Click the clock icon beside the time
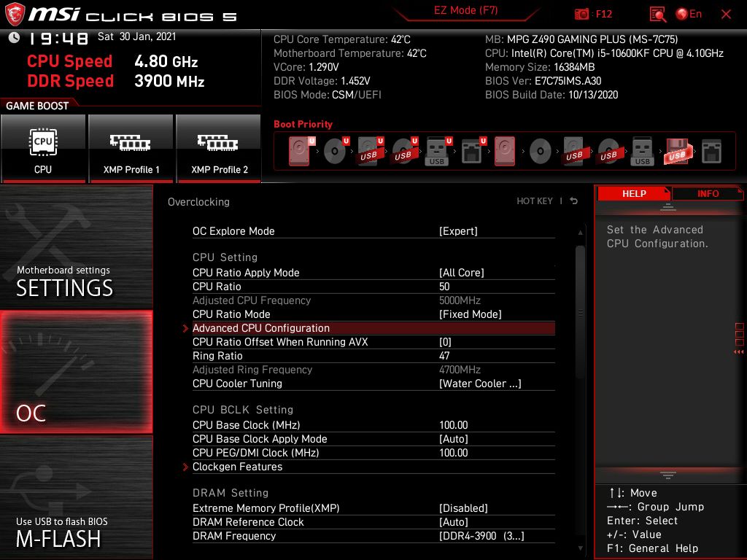The image size is (747, 560). [15, 38]
